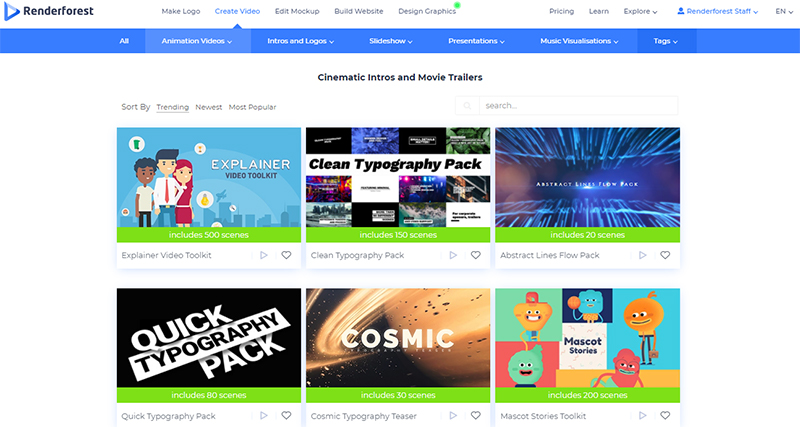
Task: Like the Clean Typography Pack heart icon
Action: click(475, 255)
